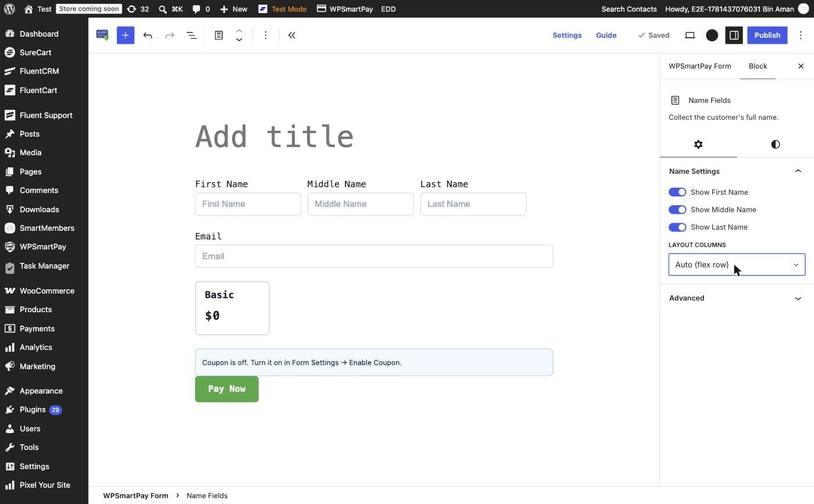The width and height of the screenshot is (814, 504).
Task: Click the Last Name input field
Action: click(x=473, y=204)
